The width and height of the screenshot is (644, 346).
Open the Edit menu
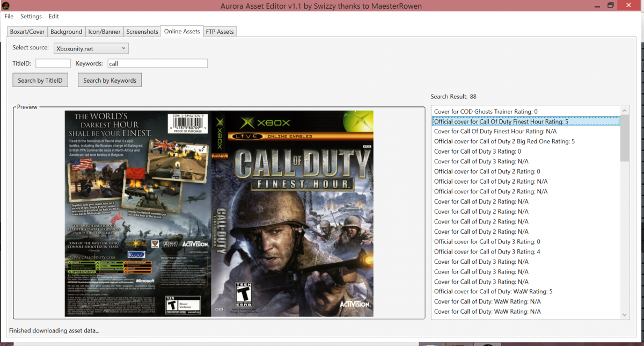(x=54, y=17)
